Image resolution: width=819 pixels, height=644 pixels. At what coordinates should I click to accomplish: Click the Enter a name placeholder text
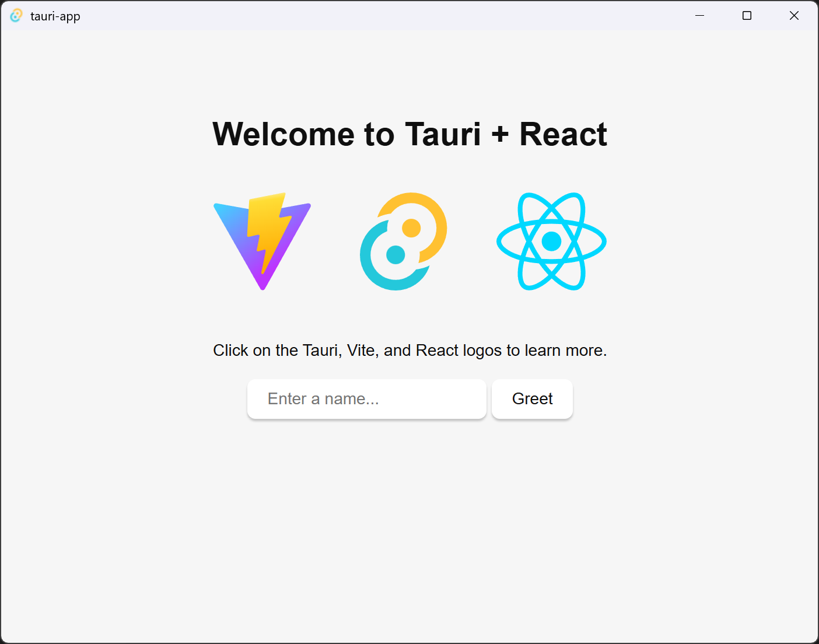tap(323, 399)
